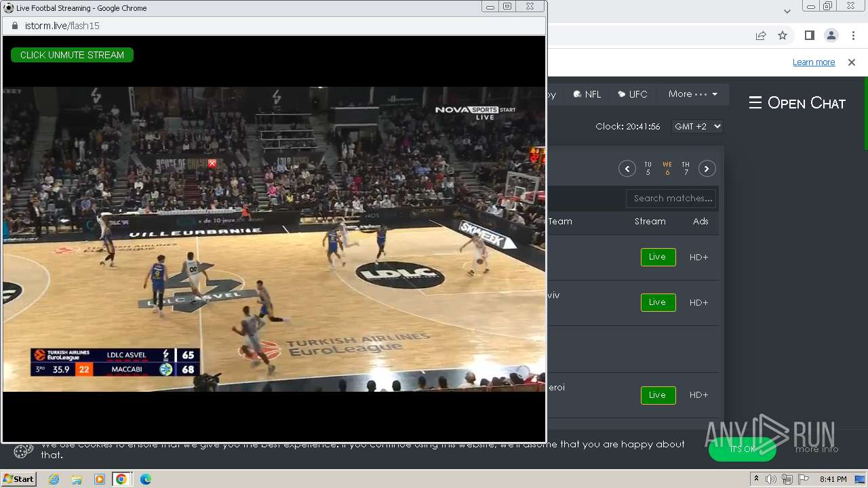
Task: Minimize the Live Footbal Streaming popup window
Action: pos(490,6)
